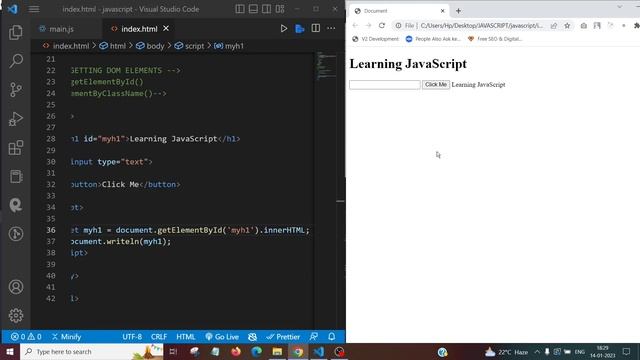The height and width of the screenshot is (360, 640).
Task: Click the Chrome address bar
Action: 482,26
